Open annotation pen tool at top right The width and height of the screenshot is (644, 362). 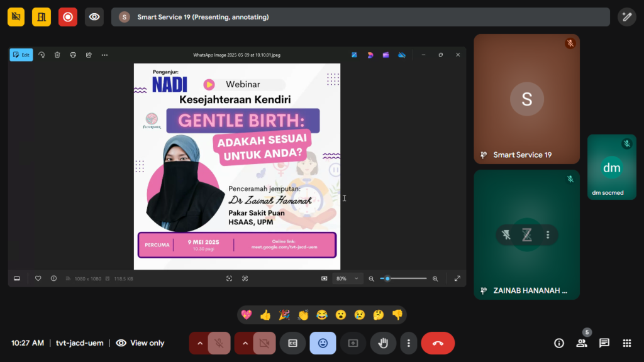pos(627,17)
